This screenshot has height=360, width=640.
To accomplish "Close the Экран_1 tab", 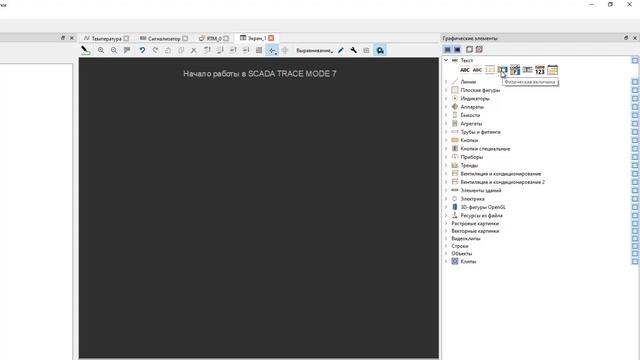I will [271, 38].
